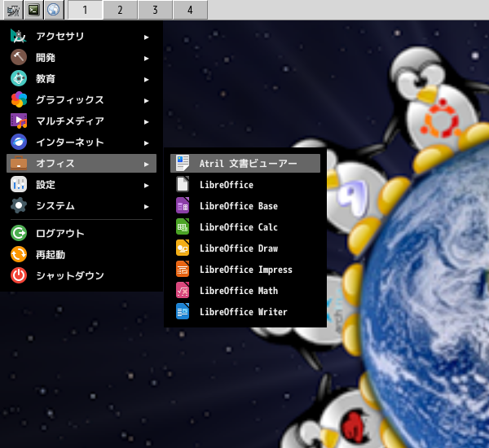Open LibreOffice Draw
Viewport: 489px width, 448px height.
pos(238,248)
